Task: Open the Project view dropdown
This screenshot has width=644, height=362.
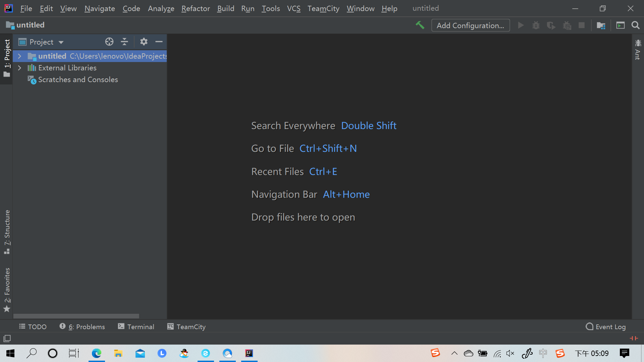Action: point(45,42)
